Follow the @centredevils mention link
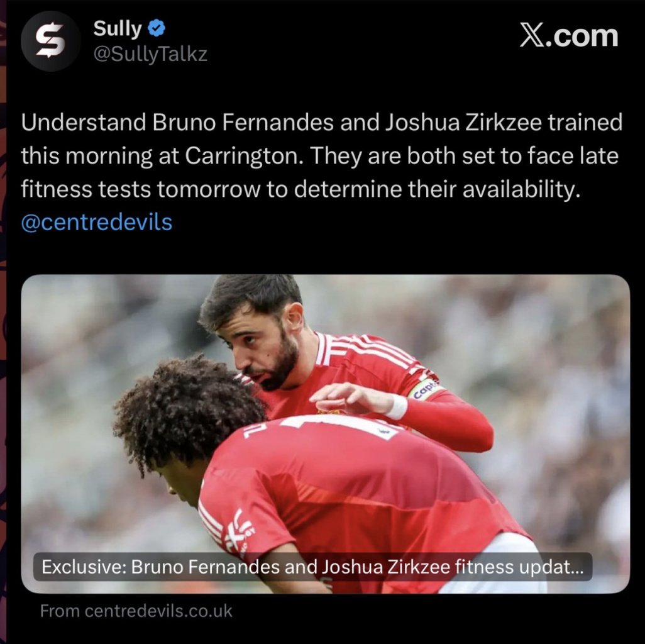 pos(97,222)
